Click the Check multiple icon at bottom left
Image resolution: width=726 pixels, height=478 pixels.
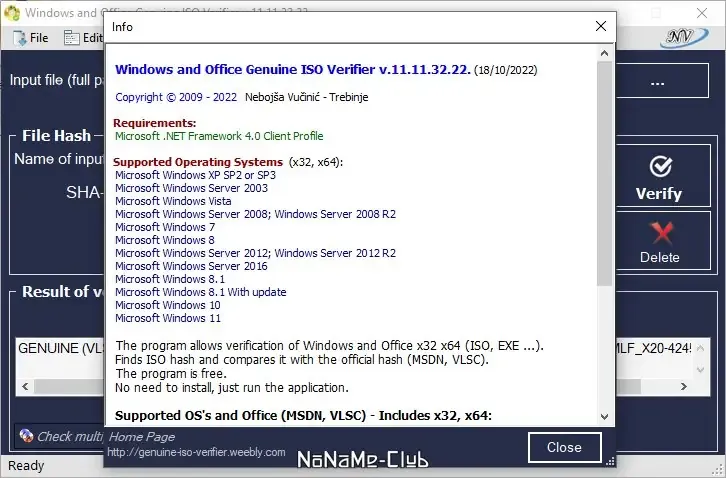click(x=26, y=435)
